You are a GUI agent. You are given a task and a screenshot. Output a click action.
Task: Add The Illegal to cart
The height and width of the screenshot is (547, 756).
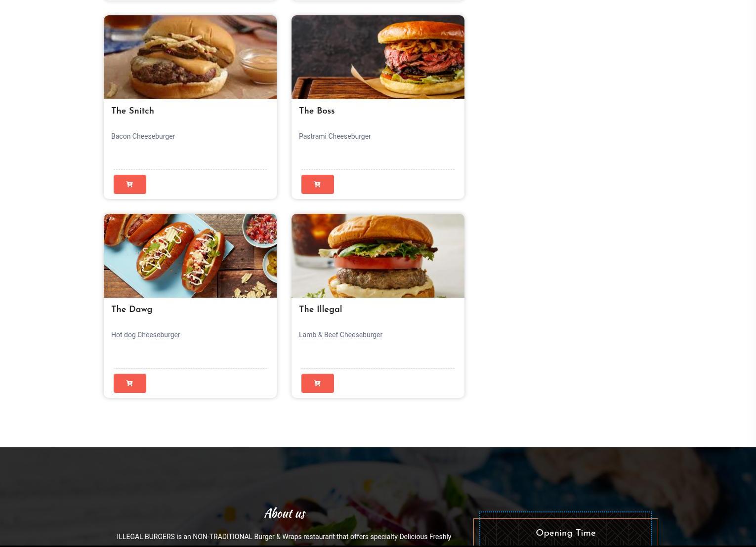pos(318,383)
